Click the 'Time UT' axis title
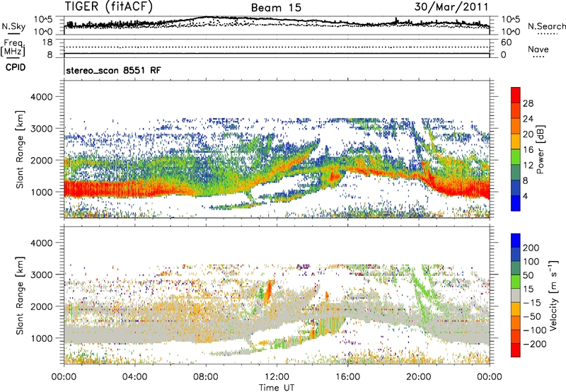This screenshot has width=566, height=392. pos(277,388)
